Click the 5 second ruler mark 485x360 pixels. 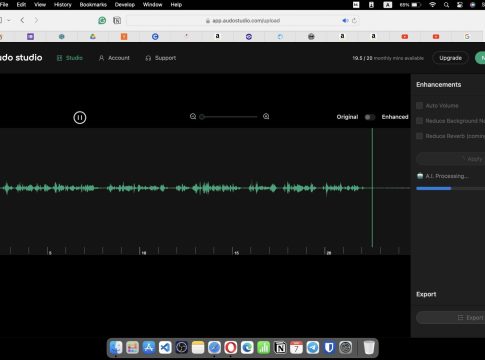point(49,252)
